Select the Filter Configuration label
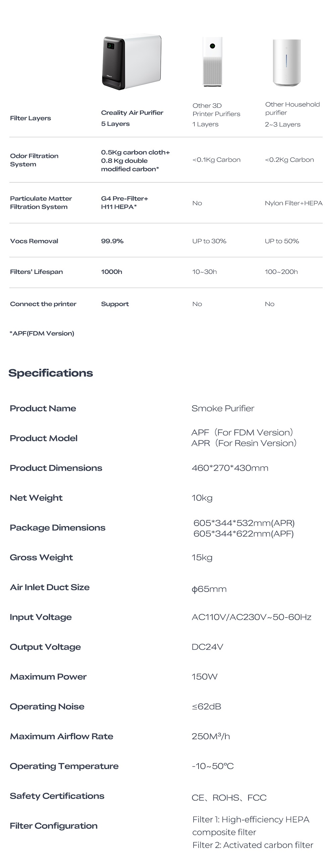329x868 pixels. (54, 825)
